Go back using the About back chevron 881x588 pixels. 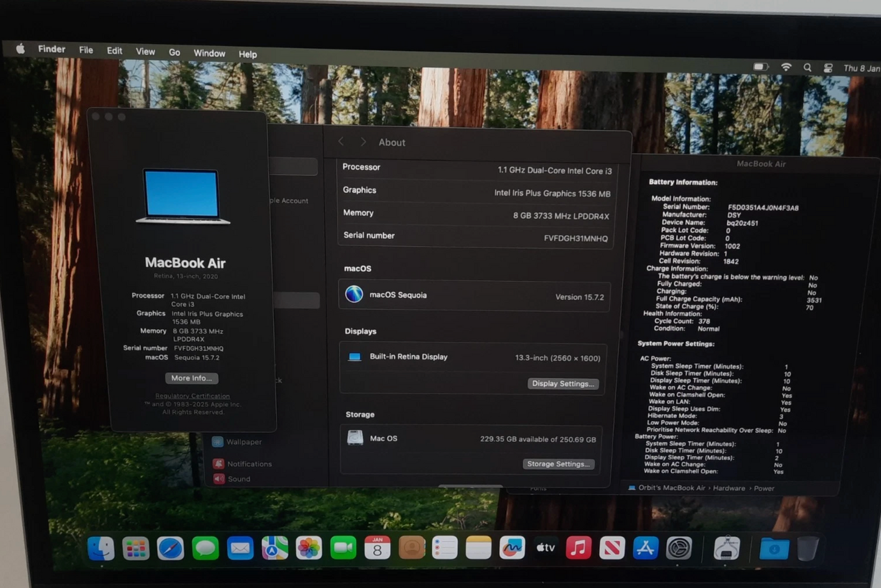(341, 141)
